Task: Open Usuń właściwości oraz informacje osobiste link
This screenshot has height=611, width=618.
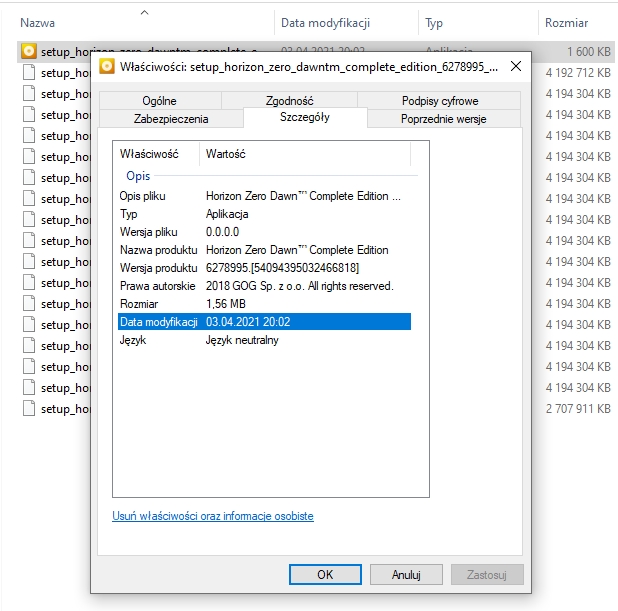Action: pyautogui.click(x=213, y=516)
